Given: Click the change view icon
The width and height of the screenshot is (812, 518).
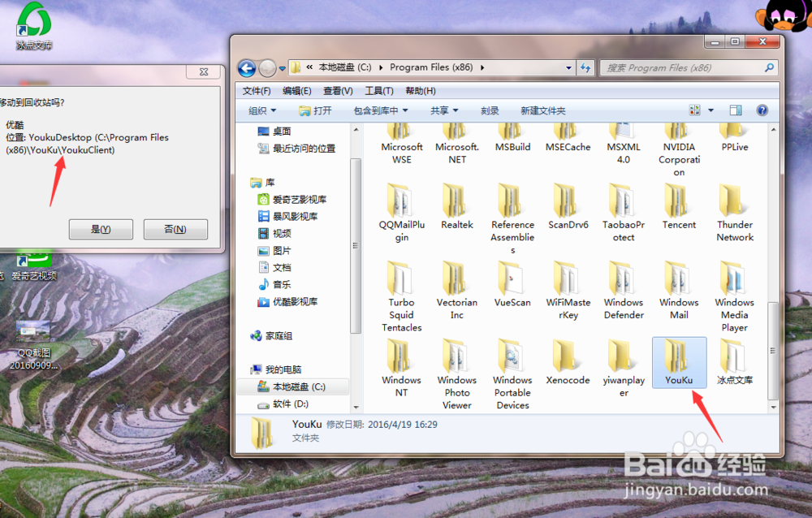Looking at the screenshot, I should pos(694,110).
